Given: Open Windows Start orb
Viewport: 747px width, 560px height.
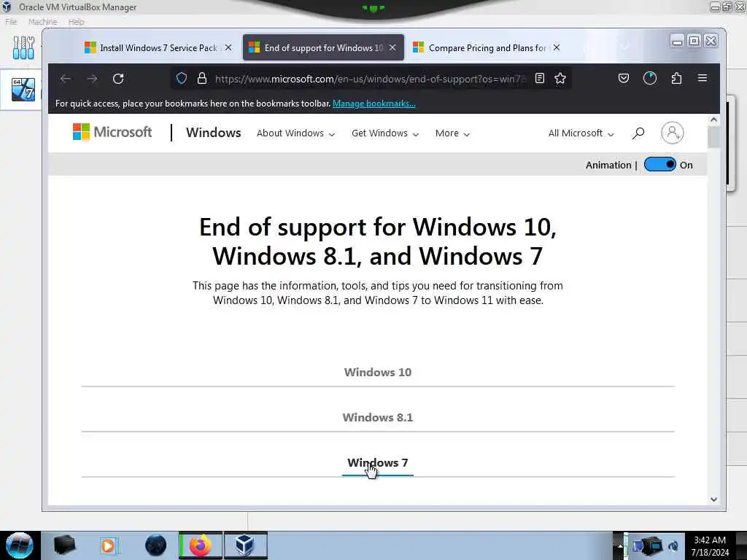Looking at the screenshot, I should tap(20, 545).
